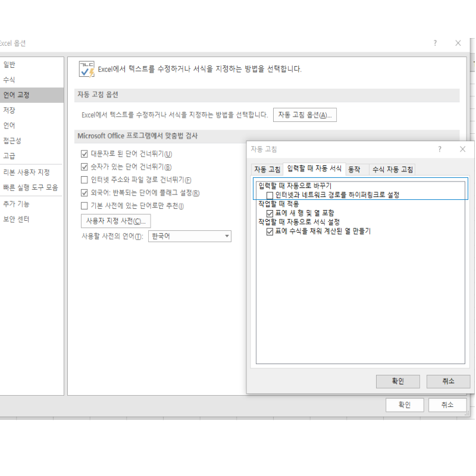The width and height of the screenshot is (476, 476).
Task: Click the 자동 고침 옵션 button
Action: click(304, 115)
